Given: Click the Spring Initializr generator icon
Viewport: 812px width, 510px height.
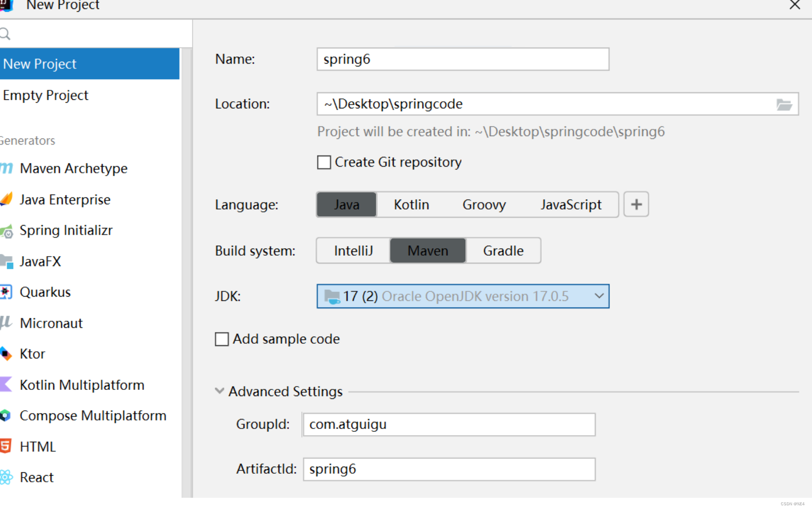Looking at the screenshot, I should [x=6, y=231].
